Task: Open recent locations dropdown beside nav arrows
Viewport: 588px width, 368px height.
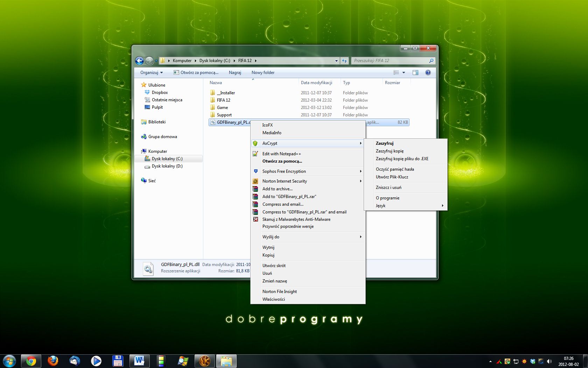Action: click(156, 61)
